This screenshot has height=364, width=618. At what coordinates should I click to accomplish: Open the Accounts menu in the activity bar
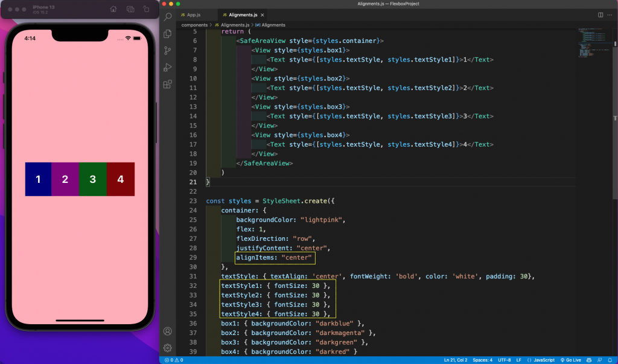pyautogui.click(x=168, y=331)
